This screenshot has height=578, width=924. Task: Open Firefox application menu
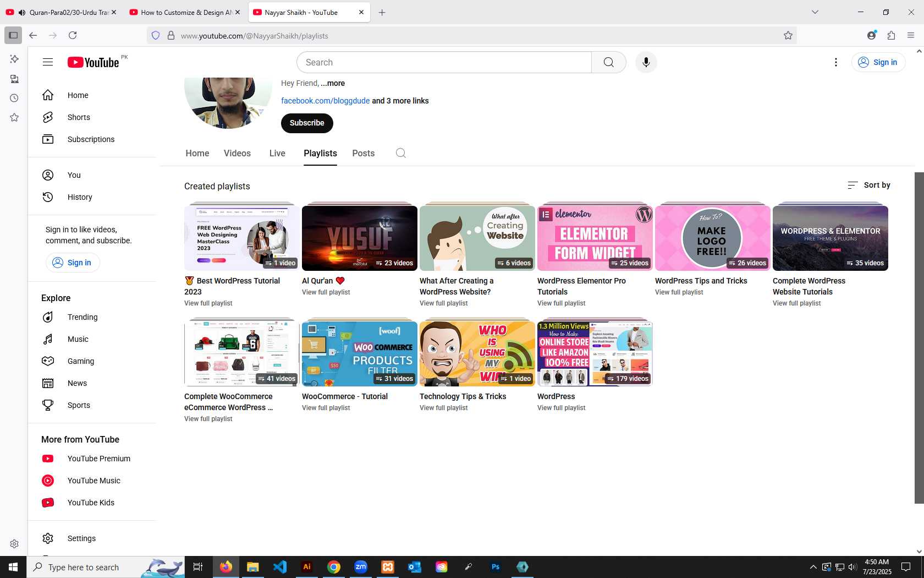pyautogui.click(x=911, y=35)
